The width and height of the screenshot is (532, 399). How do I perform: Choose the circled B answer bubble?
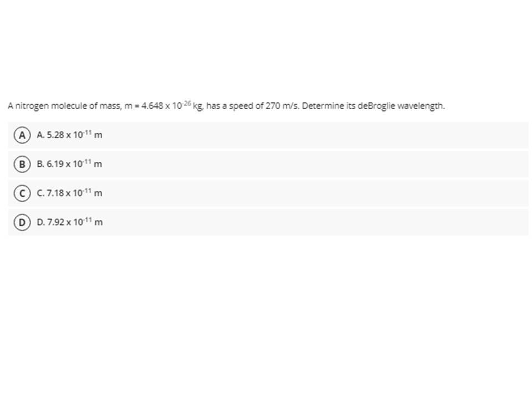coord(22,164)
